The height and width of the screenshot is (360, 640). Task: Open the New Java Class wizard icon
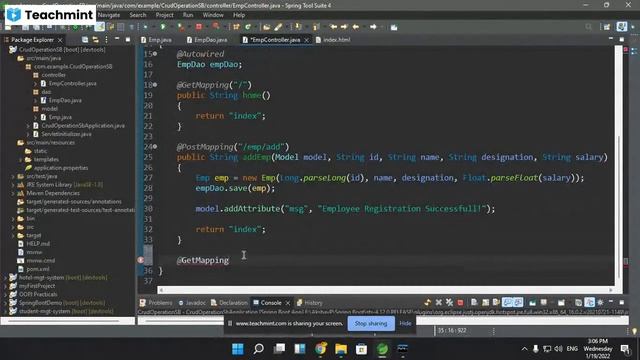[248, 27]
